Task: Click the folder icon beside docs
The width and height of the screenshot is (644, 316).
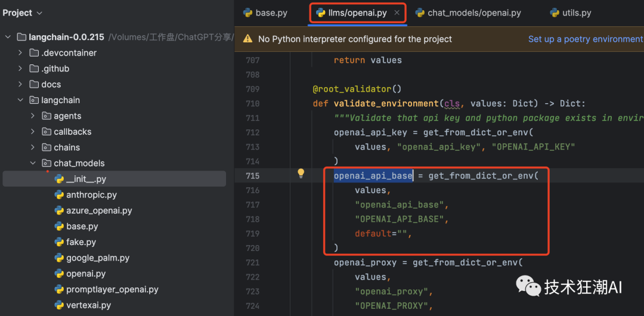Action: [34, 85]
